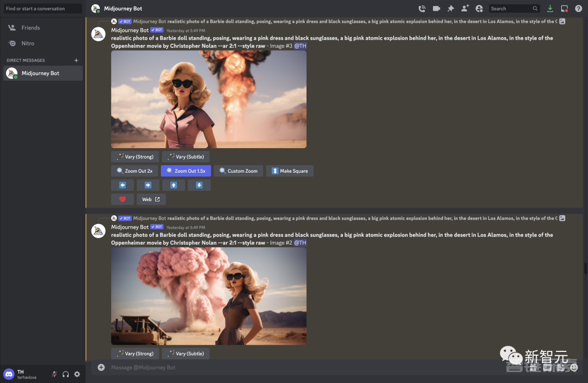Click Midjourney Bot title in header

(x=123, y=9)
